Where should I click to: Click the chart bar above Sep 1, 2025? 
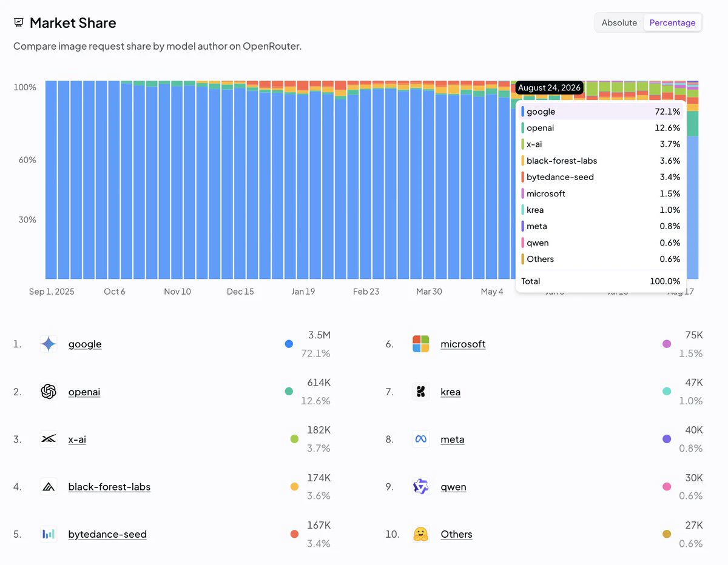point(51,179)
